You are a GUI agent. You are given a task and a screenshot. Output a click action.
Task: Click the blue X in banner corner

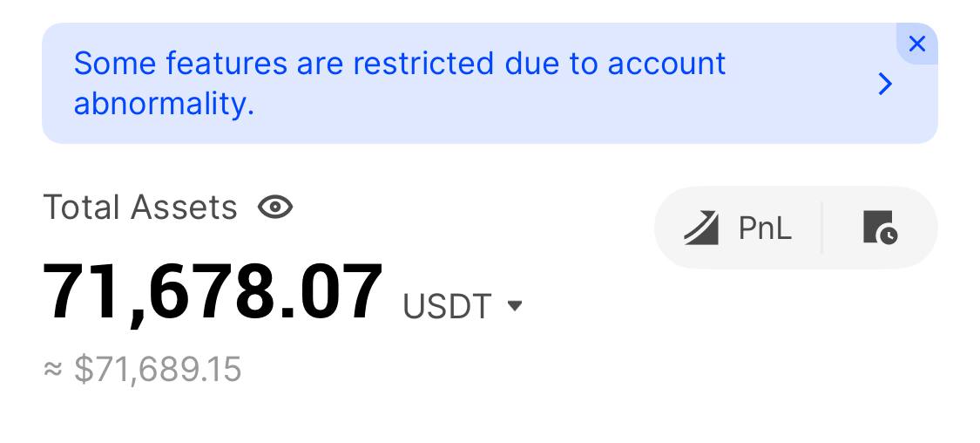[916, 44]
